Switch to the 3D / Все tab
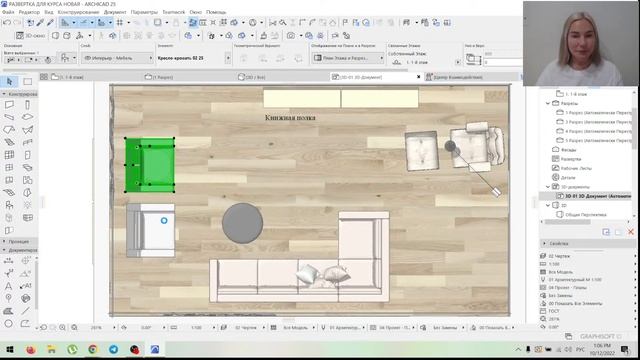Image resolution: width=640 pixels, height=360 pixels. click(252, 77)
